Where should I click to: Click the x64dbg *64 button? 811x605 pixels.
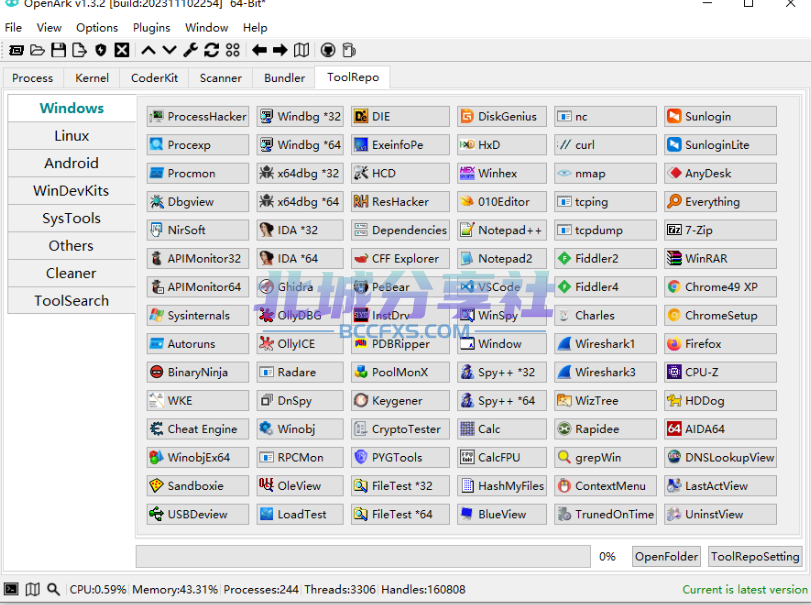(x=300, y=202)
